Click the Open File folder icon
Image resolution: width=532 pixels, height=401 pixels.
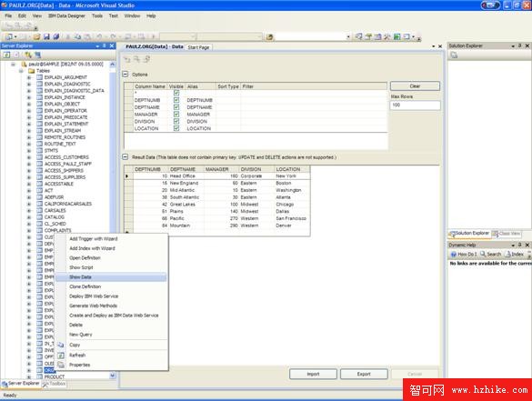pos(36,36)
